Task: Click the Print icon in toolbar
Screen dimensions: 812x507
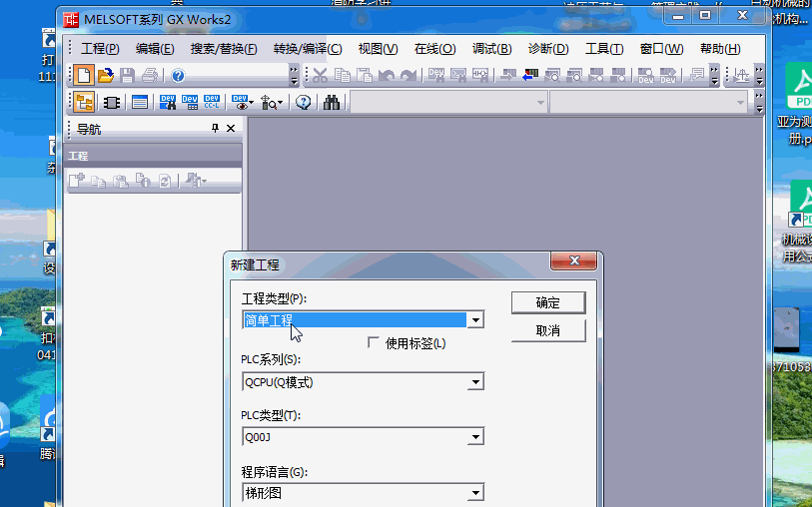Action: point(149,75)
